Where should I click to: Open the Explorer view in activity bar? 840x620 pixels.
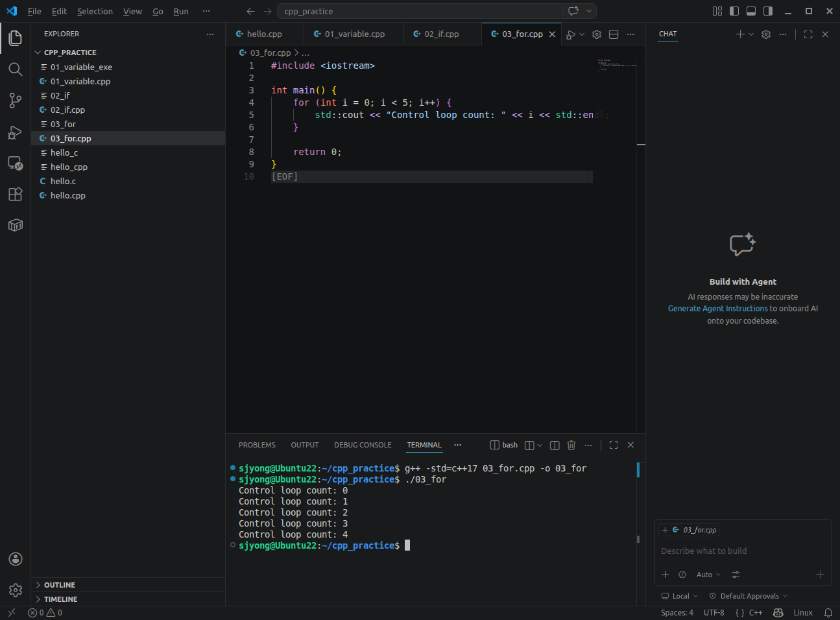pos(16,38)
